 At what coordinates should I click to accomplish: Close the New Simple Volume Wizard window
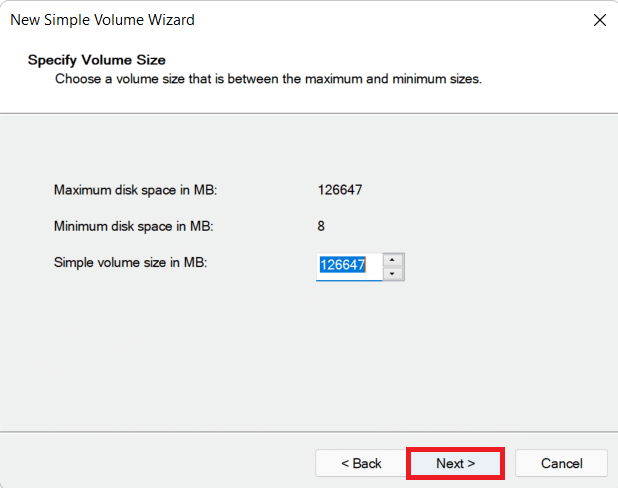[599, 20]
